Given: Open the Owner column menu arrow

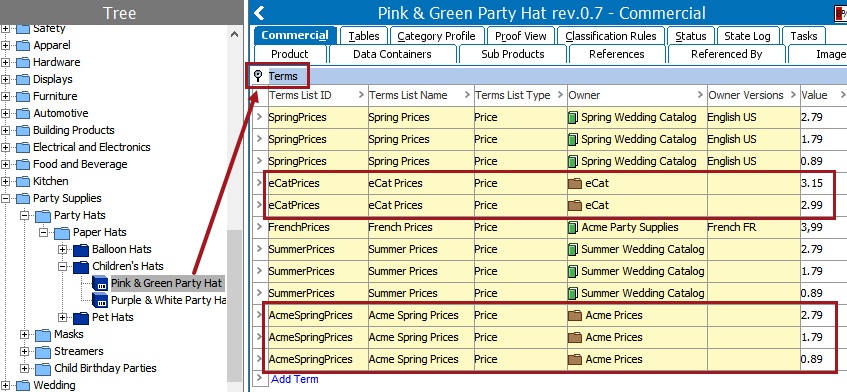Looking at the screenshot, I should click(701, 96).
